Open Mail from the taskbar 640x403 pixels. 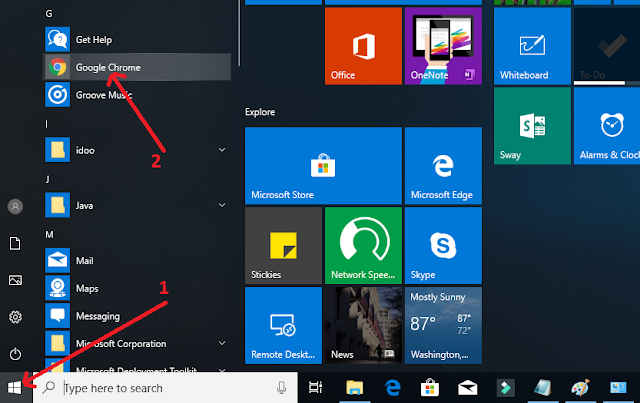tap(468, 387)
